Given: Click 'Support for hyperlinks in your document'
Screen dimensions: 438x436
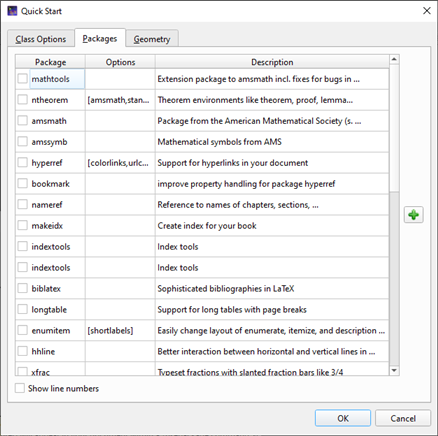Looking at the screenshot, I should (x=233, y=163).
